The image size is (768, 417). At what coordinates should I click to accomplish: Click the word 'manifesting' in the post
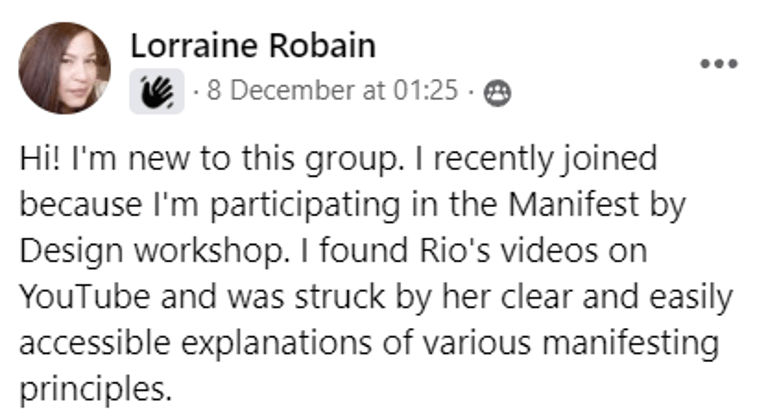tap(631, 343)
